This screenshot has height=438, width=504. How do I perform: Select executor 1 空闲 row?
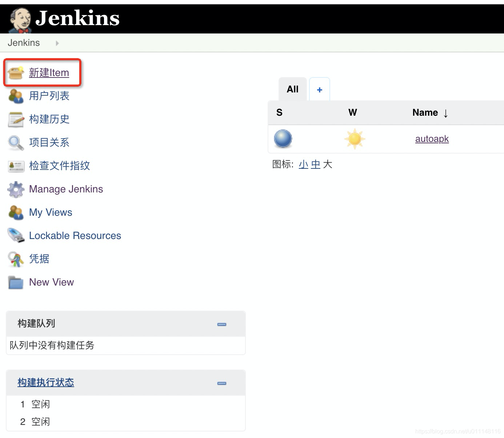(x=126, y=404)
